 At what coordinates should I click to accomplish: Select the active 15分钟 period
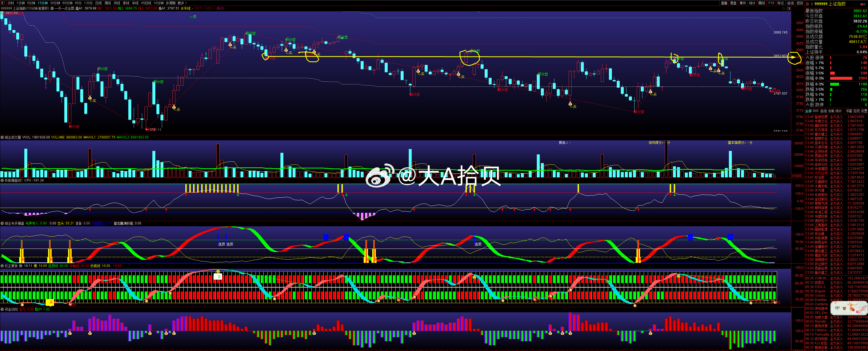click(x=43, y=3)
